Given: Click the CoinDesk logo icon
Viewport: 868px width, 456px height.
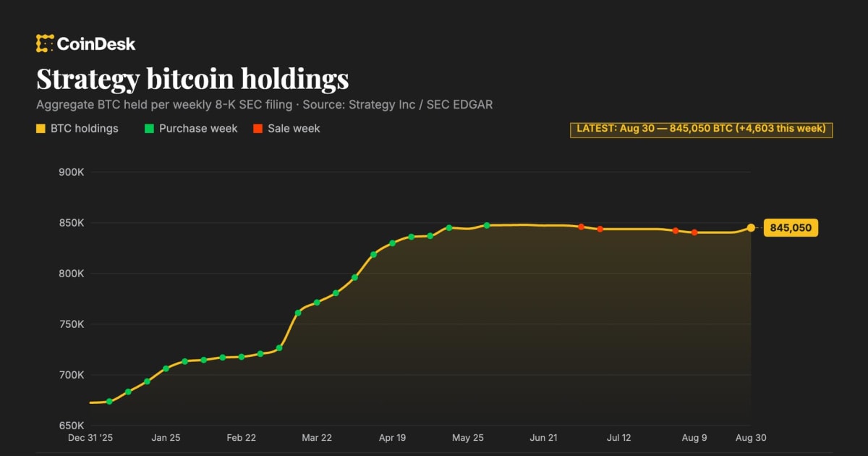Looking at the screenshot, I should click(x=45, y=43).
